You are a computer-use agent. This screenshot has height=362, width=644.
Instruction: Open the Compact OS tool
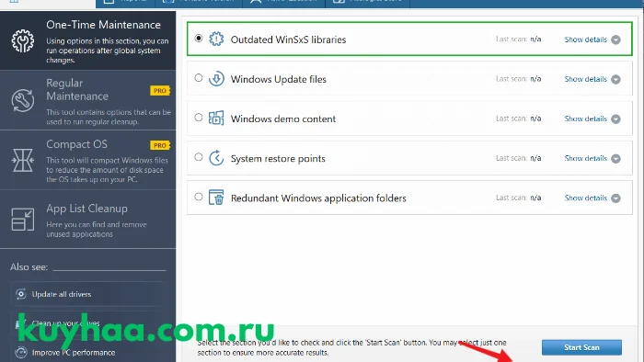88,160
